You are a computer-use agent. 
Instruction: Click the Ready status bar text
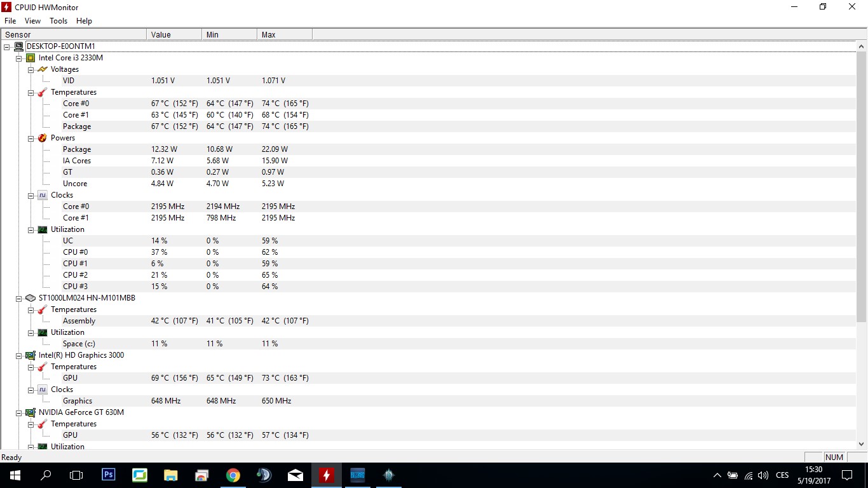pos(11,457)
